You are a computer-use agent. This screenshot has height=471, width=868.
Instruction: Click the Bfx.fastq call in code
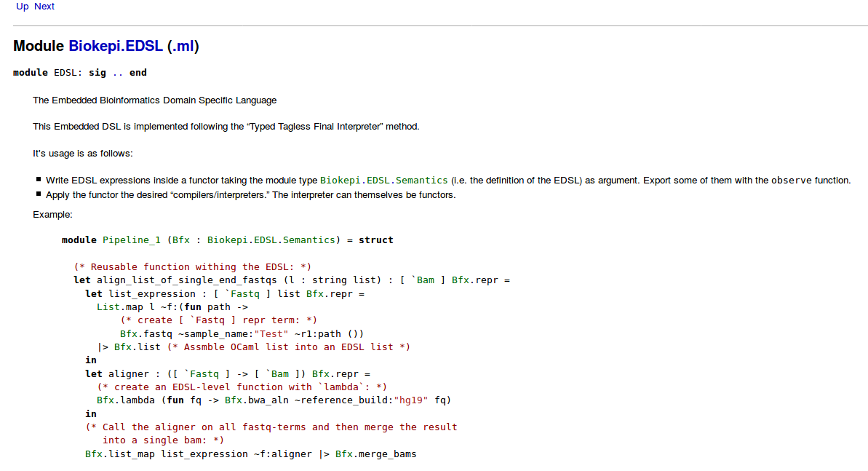pos(146,334)
